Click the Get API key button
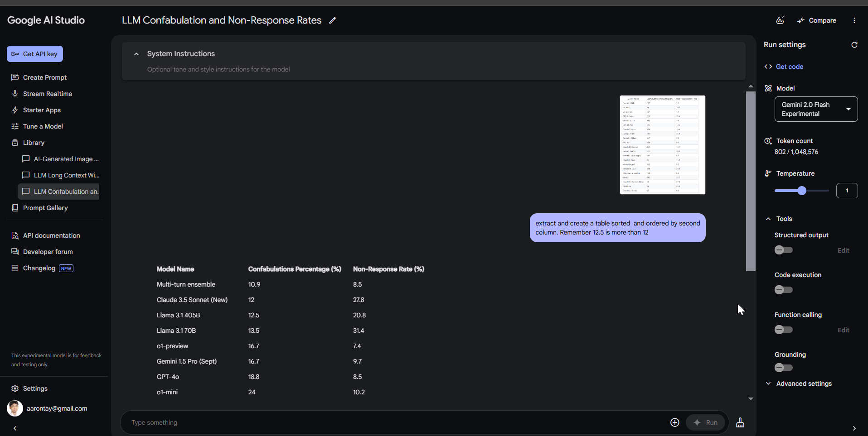The height and width of the screenshot is (436, 868). coord(35,54)
